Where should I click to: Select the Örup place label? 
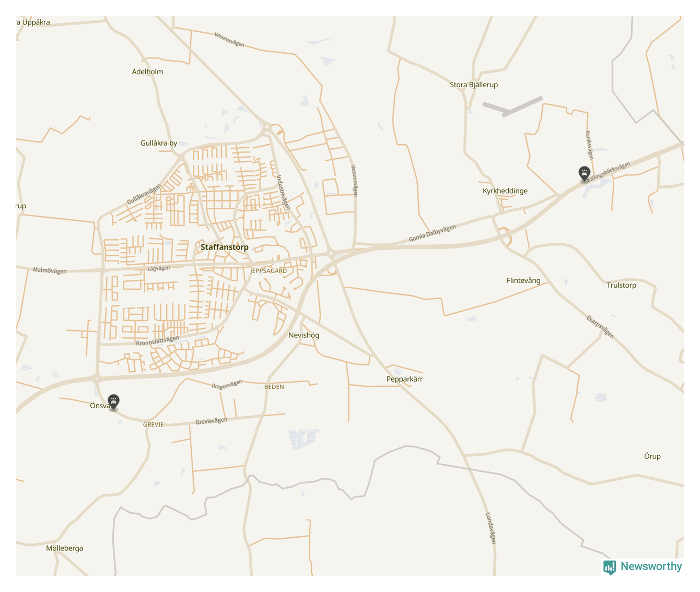point(652,456)
